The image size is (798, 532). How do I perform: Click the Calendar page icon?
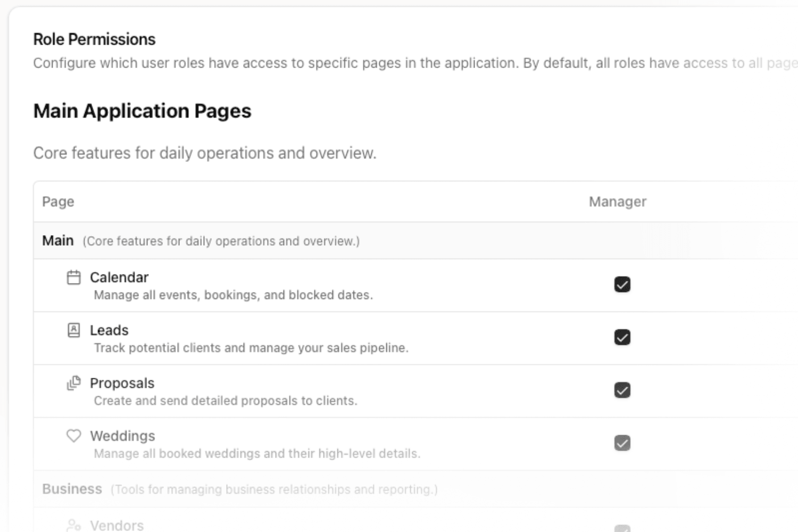[74, 278]
